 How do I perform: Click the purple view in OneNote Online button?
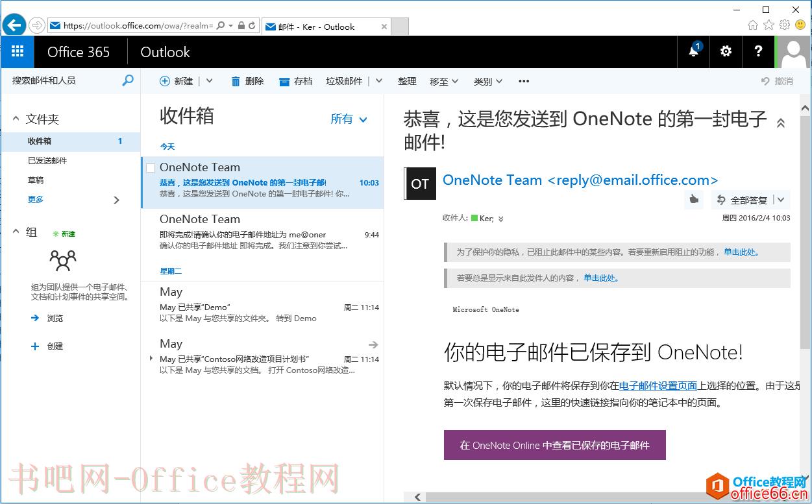pos(555,445)
